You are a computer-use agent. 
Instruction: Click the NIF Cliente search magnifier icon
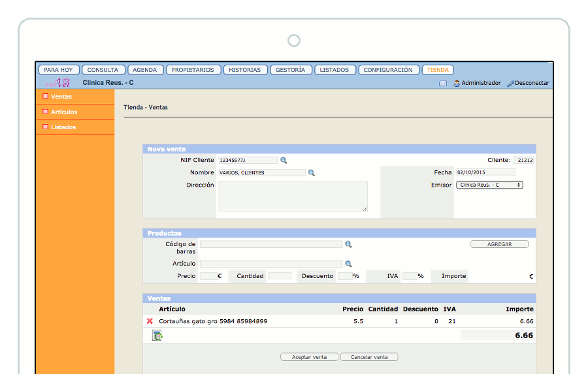coord(284,160)
